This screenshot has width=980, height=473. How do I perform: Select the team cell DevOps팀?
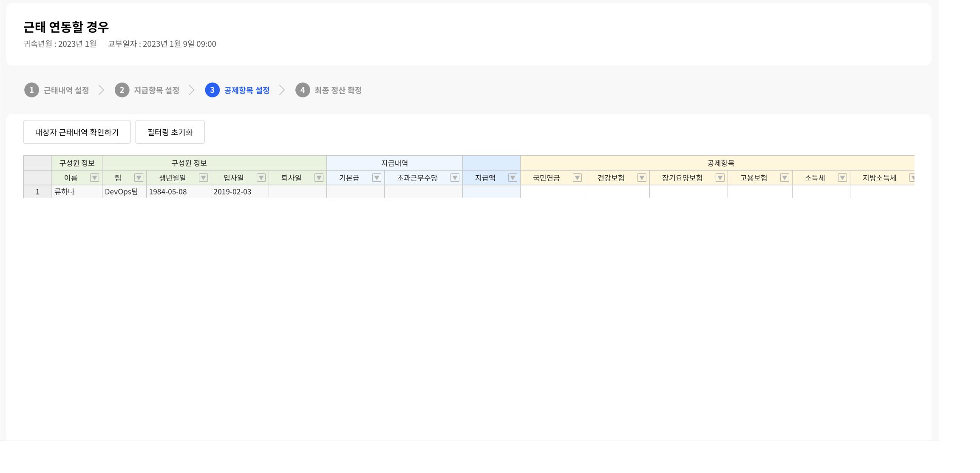(x=124, y=192)
